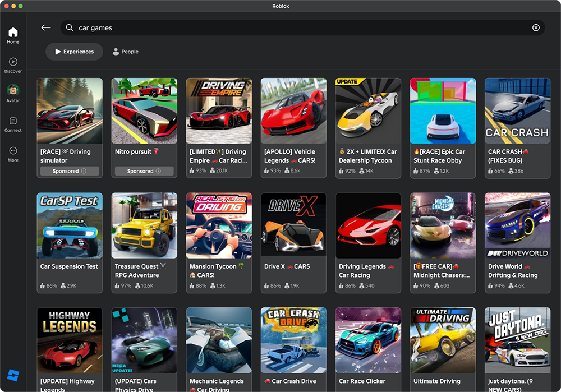Viewport: 561px width, 392px height.
Task: Open the Drive World thumbnail
Action: [517, 225]
